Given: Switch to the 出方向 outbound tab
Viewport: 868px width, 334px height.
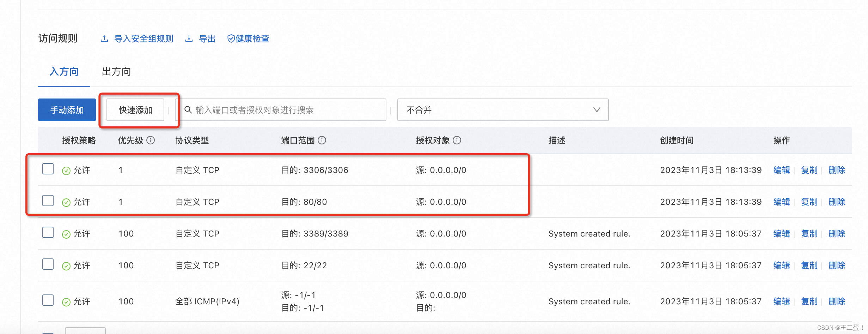Looking at the screenshot, I should click(116, 72).
